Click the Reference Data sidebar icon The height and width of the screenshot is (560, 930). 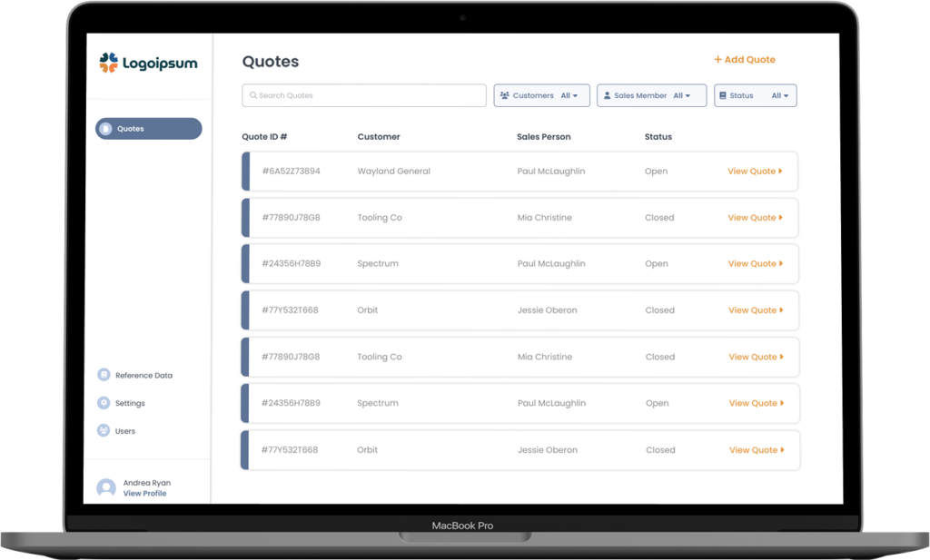point(104,375)
